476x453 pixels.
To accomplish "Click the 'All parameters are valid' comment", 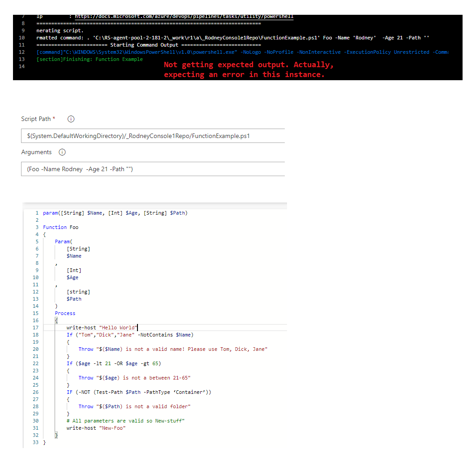I will tap(125, 421).
